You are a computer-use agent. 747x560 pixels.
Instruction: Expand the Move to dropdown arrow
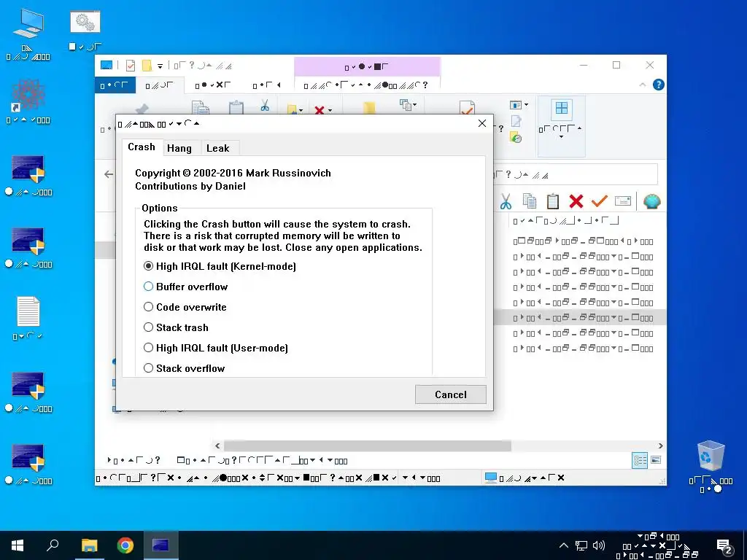point(301,111)
